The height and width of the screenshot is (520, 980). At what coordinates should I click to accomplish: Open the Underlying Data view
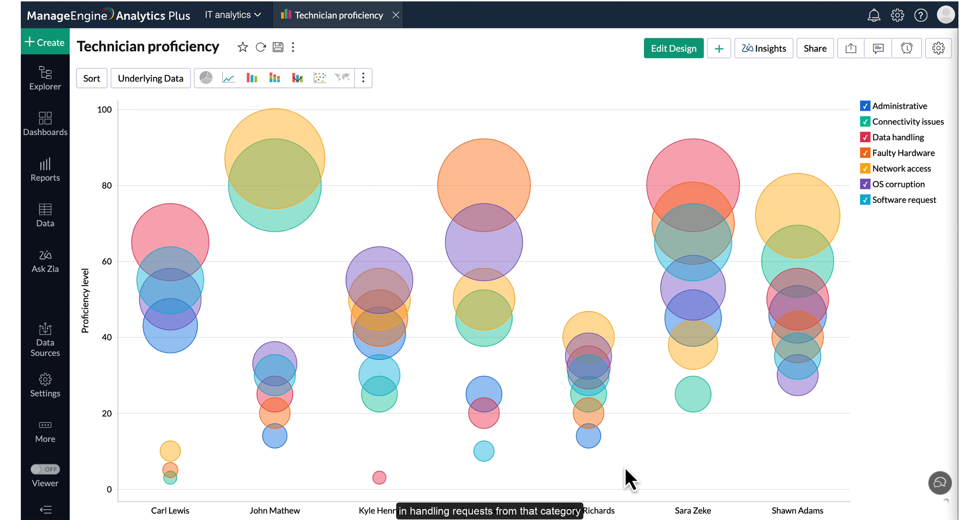[x=150, y=78]
